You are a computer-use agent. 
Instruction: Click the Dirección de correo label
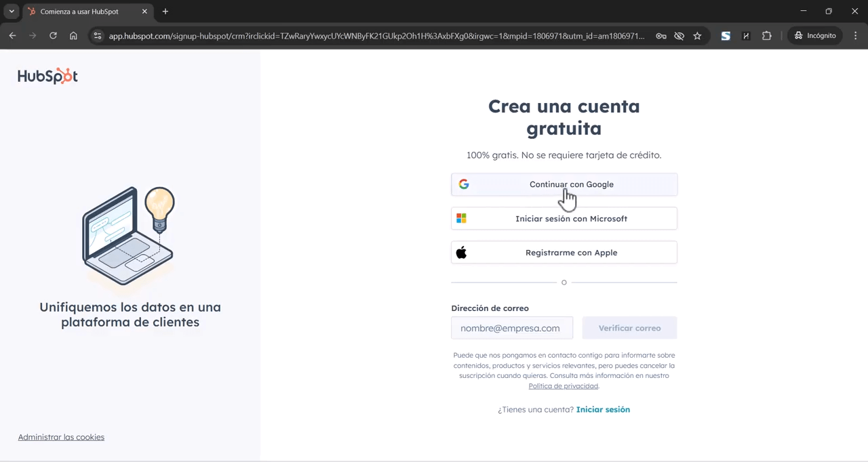click(490, 308)
